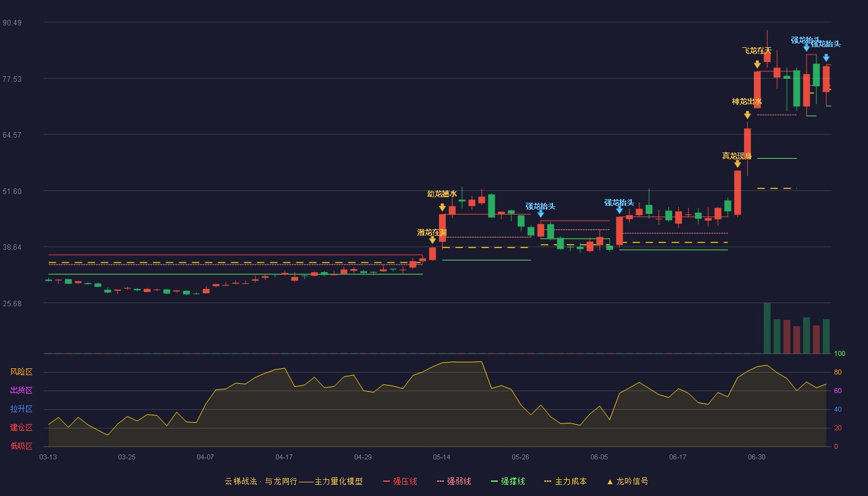Toggle the 主力成本 legend item
868x496 pixels.
coord(565,481)
